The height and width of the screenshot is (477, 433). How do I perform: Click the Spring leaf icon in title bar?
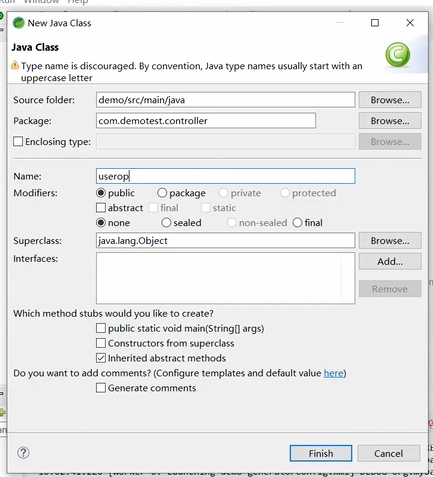click(18, 23)
